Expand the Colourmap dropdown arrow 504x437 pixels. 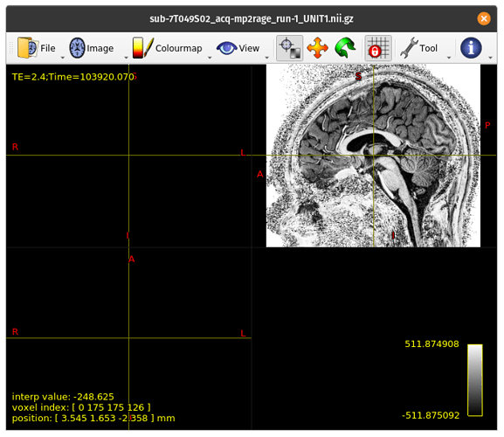coord(210,58)
